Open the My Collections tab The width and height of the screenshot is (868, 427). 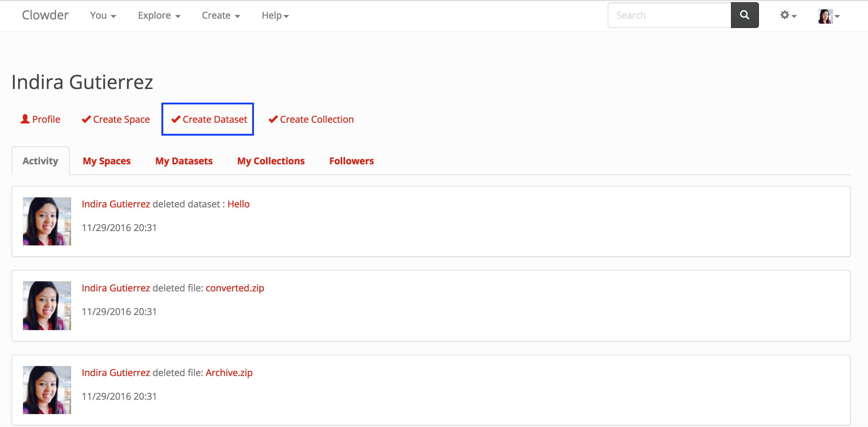pyautogui.click(x=271, y=161)
